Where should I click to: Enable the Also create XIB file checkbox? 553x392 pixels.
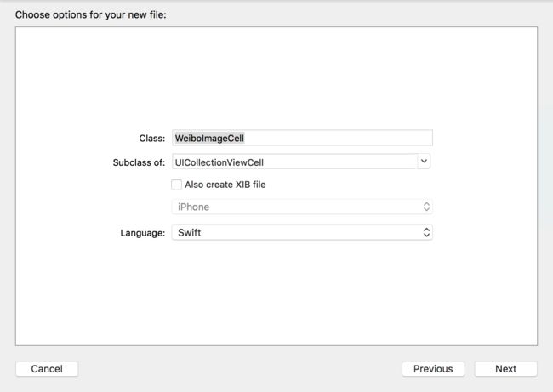click(x=176, y=185)
